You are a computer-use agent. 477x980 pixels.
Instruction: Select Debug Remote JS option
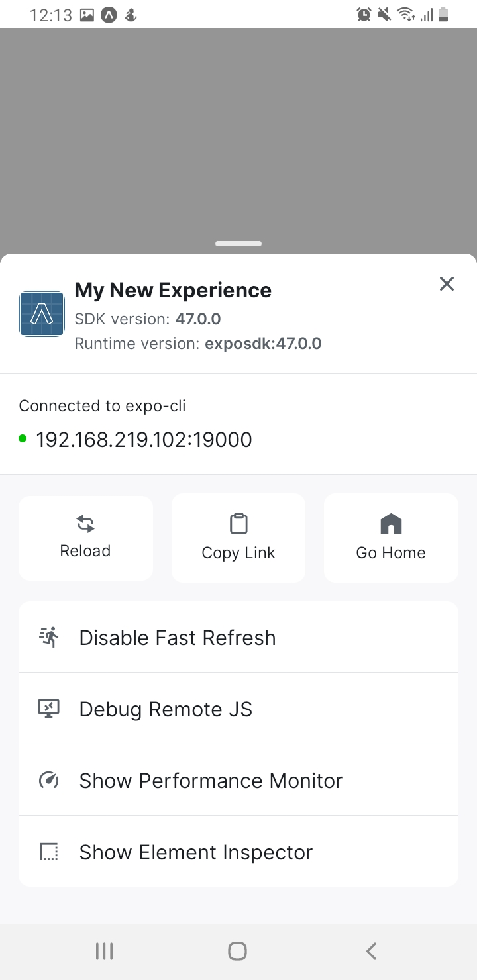(x=238, y=709)
